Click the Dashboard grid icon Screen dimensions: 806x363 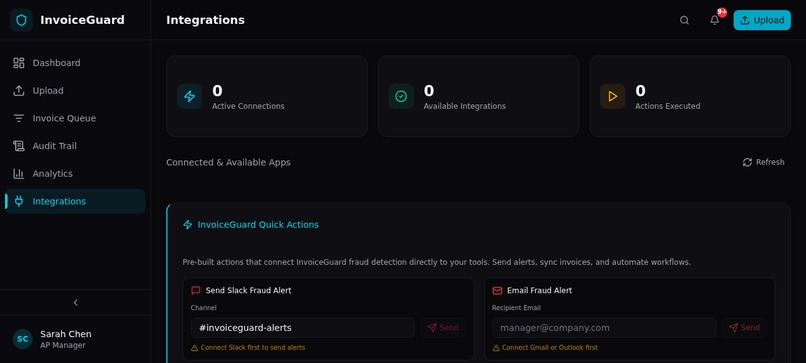[x=19, y=63]
